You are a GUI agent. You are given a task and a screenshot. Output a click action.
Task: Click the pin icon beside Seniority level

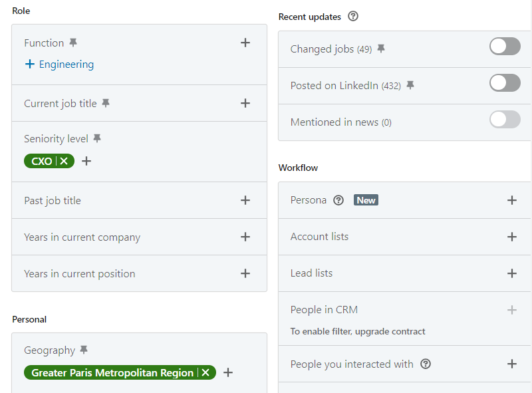96,138
